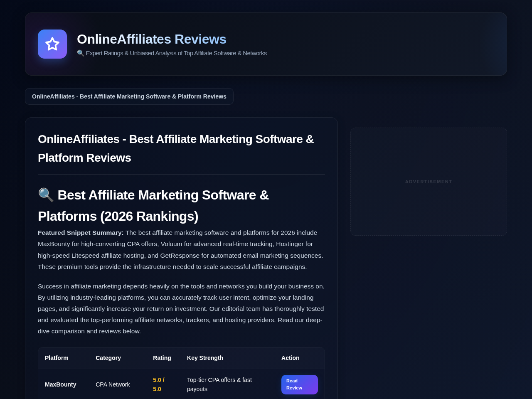
Task: Open the Read Review button for MaxBounty
Action: [x=300, y=384]
